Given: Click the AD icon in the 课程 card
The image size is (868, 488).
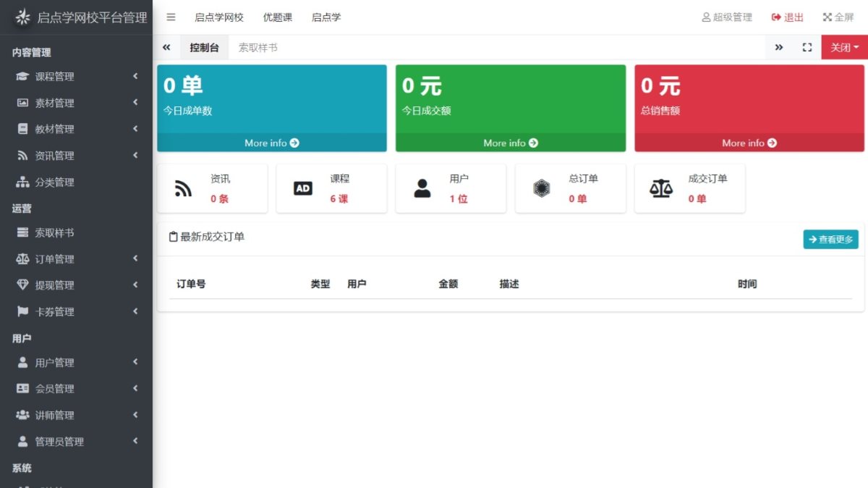Looking at the screenshot, I should click(x=302, y=189).
